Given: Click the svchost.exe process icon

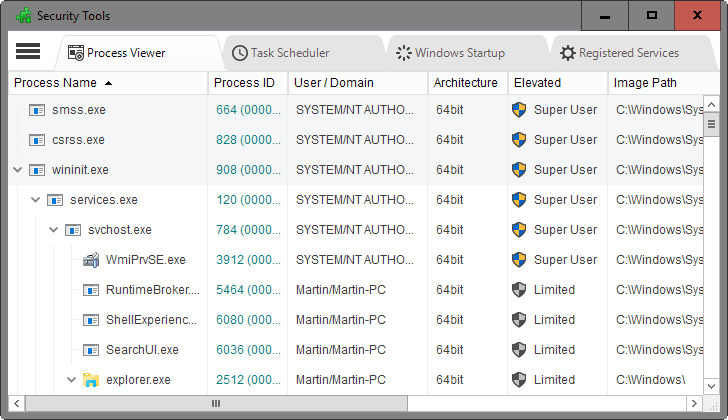Looking at the screenshot, I should click(73, 230).
